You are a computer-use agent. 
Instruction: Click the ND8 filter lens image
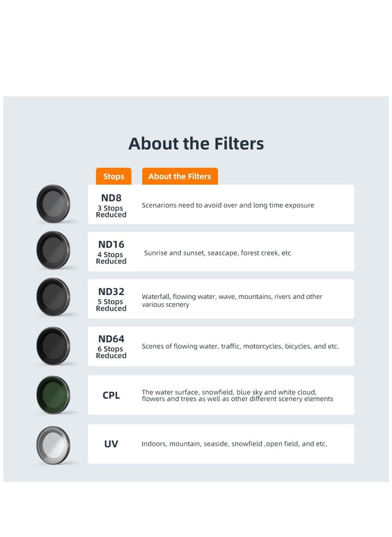click(x=53, y=204)
